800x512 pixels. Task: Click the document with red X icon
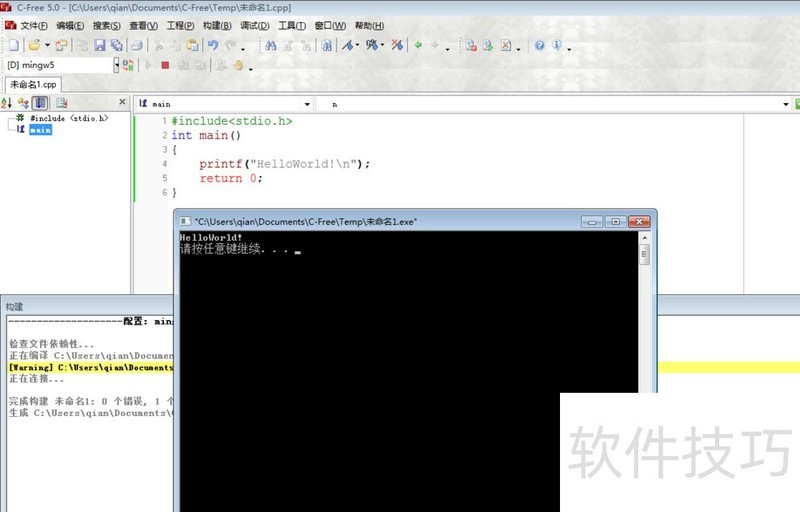click(506, 45)
